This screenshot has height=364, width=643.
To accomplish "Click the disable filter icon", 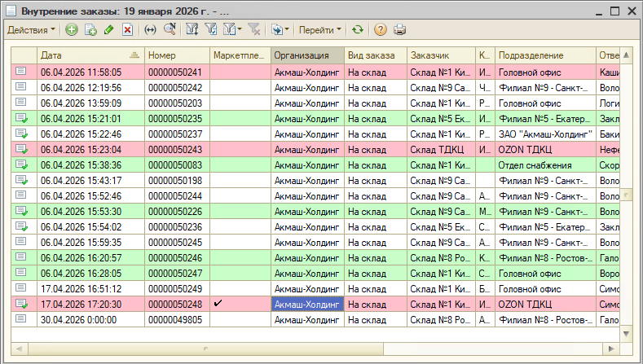I will (x=254, y=30).
